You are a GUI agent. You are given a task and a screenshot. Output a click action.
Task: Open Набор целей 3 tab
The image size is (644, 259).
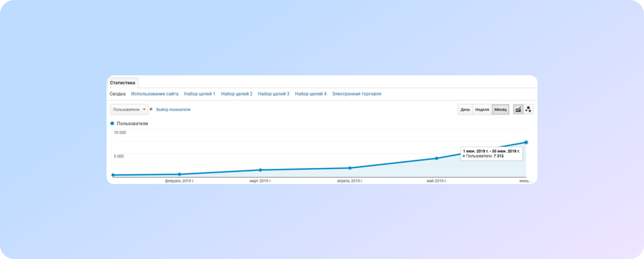coord(274,94)
